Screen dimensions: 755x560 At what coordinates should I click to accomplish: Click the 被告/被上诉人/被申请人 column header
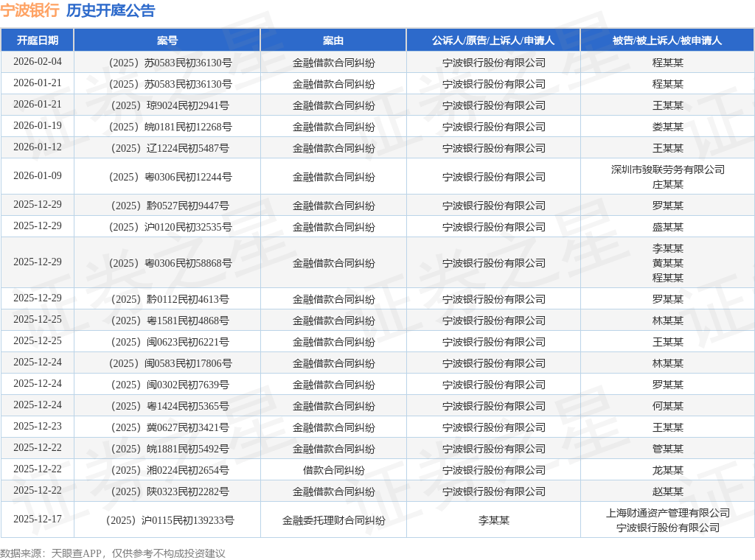[x=667, y=41]
